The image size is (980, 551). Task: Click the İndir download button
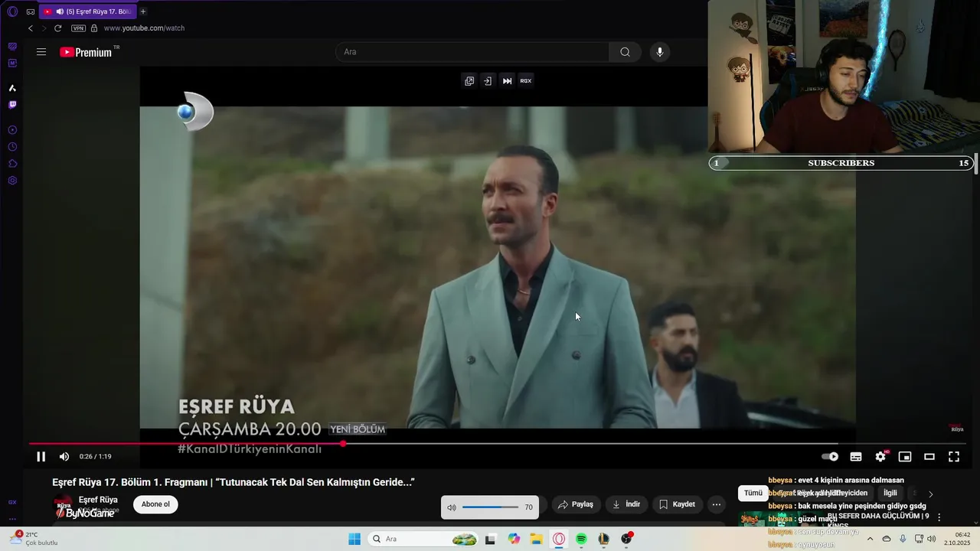point(626,504)
